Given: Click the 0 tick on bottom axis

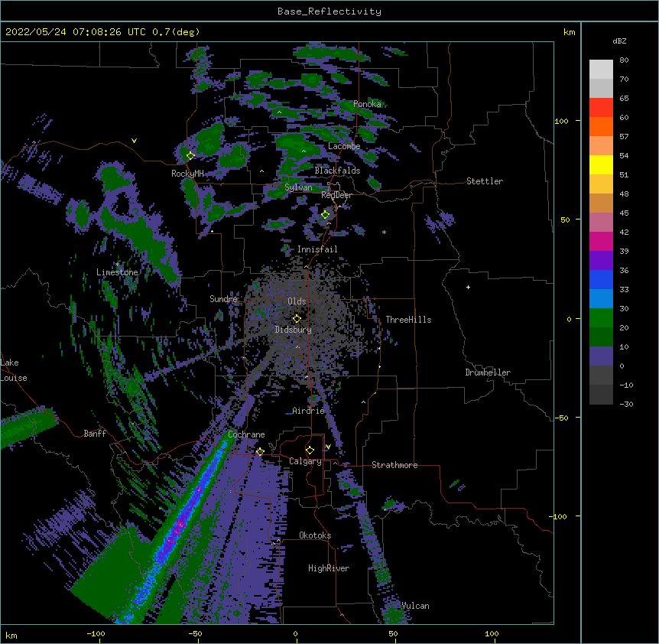Looking at the screenshot, I should pyautogui.click(x=295, y=634).
